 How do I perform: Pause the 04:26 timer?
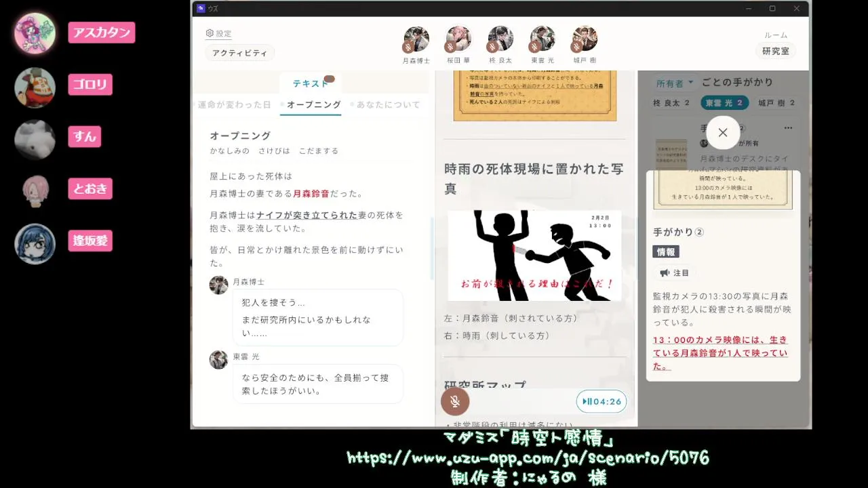point(601,401)
